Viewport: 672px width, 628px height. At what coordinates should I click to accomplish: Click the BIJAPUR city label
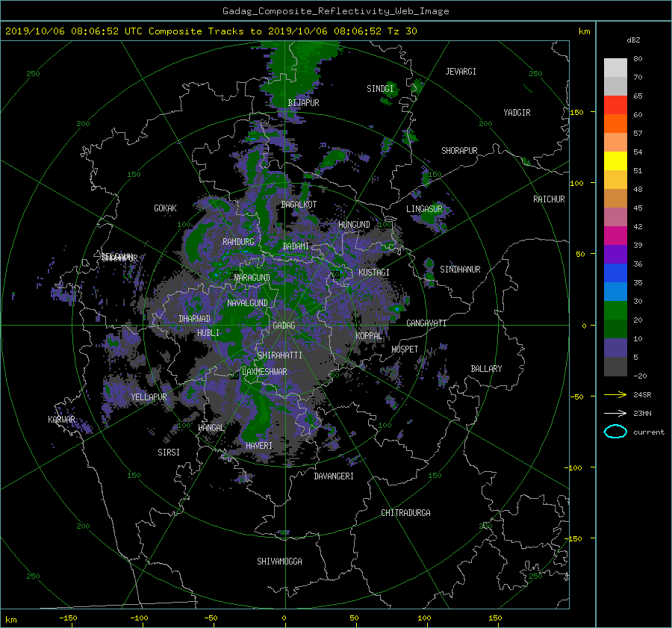pos(303,103)
